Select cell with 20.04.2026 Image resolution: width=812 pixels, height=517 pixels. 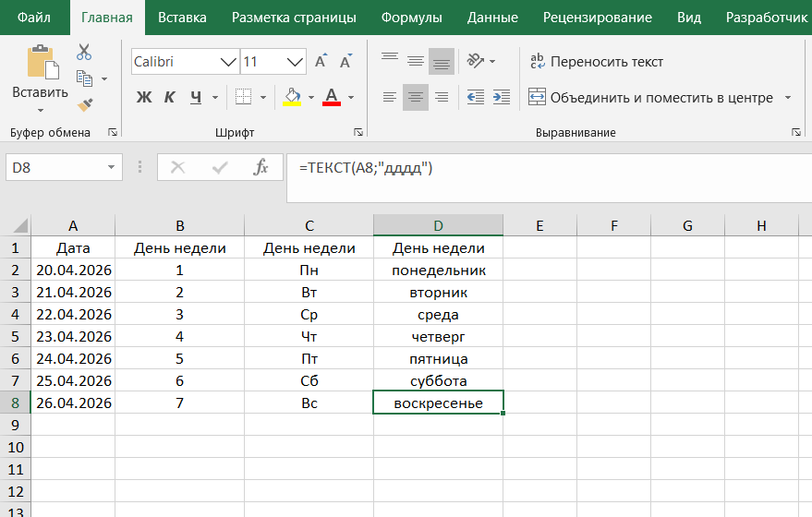[73, 271]
